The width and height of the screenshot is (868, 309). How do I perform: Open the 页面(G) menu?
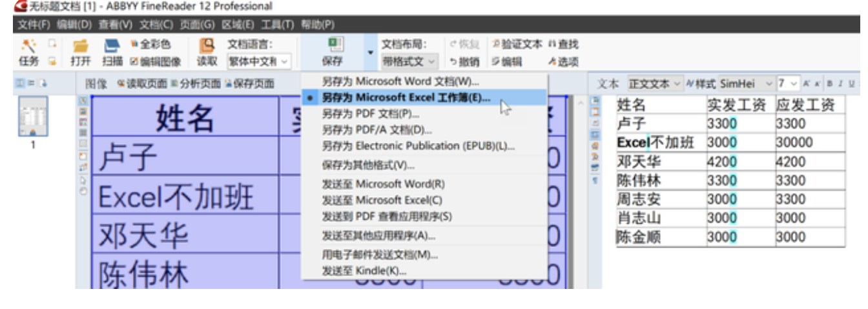point(197,25)
